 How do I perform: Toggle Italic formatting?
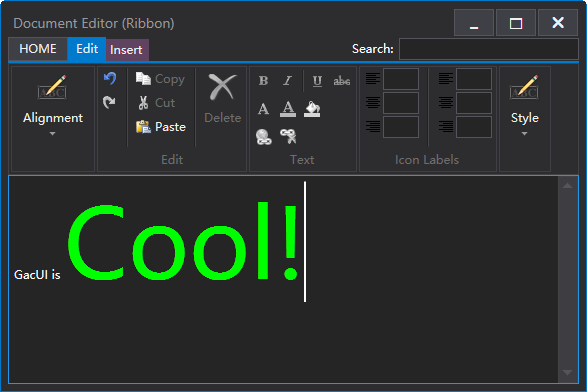coord(288,81)
